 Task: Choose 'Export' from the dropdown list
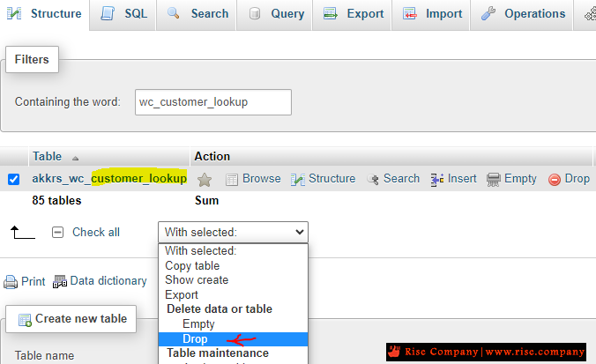pos(233,294)
